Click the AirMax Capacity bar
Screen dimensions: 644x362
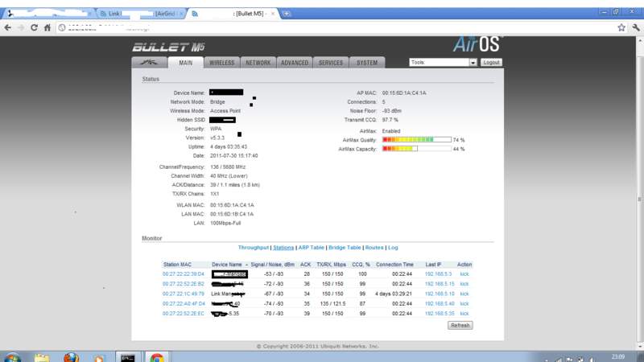(416, 149)
